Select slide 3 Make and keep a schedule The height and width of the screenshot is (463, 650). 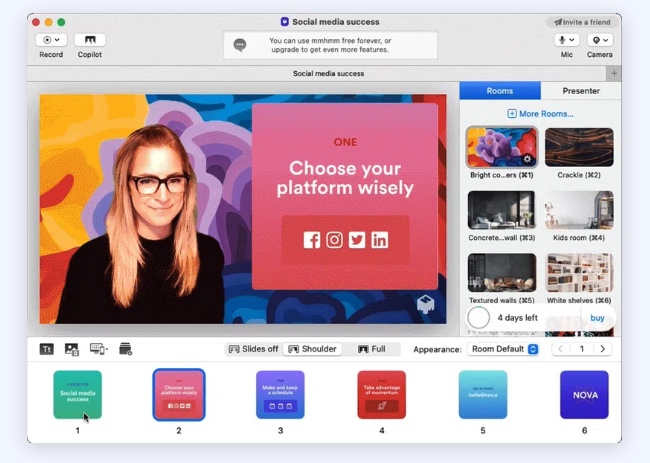point(280,395)
